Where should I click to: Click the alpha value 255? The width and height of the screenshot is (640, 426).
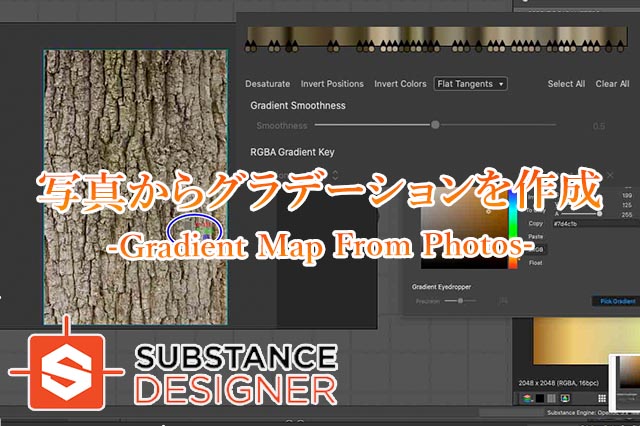[627, 215]
